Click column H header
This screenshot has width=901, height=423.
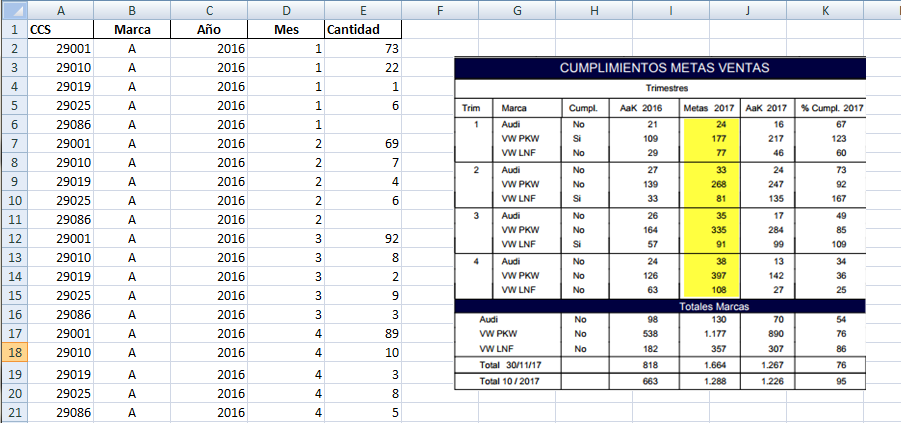[x=594, y=9]
